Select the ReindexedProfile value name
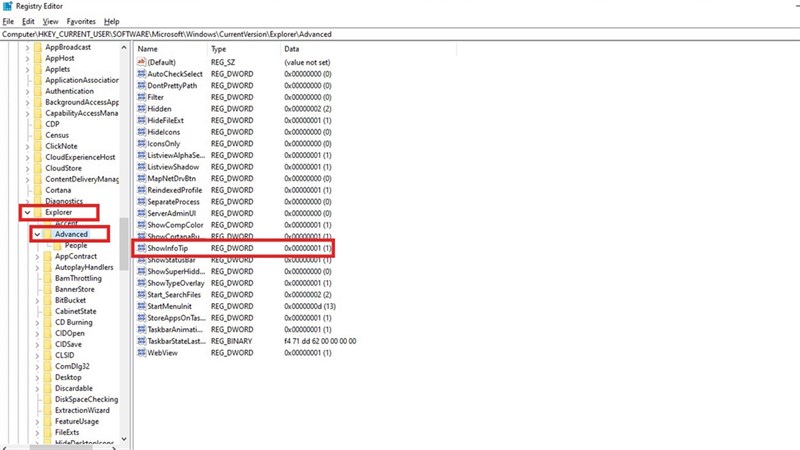800x450 pixels. [174, 190]
